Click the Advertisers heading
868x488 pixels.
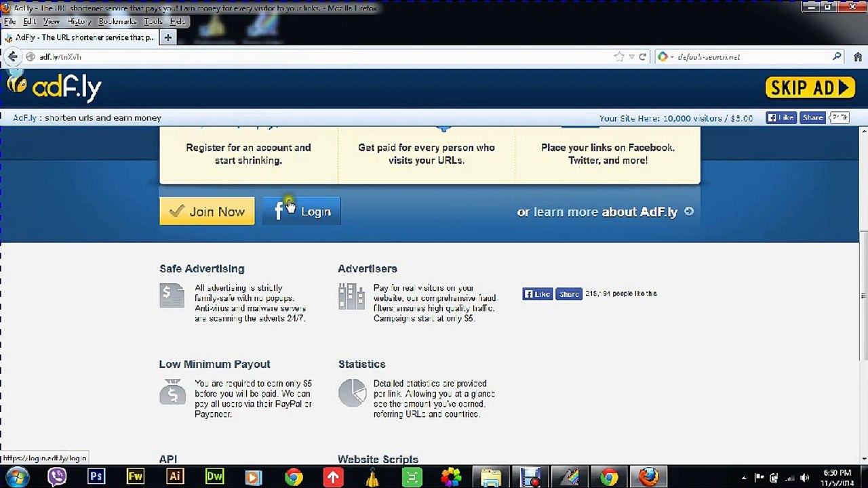click(368, 269)
